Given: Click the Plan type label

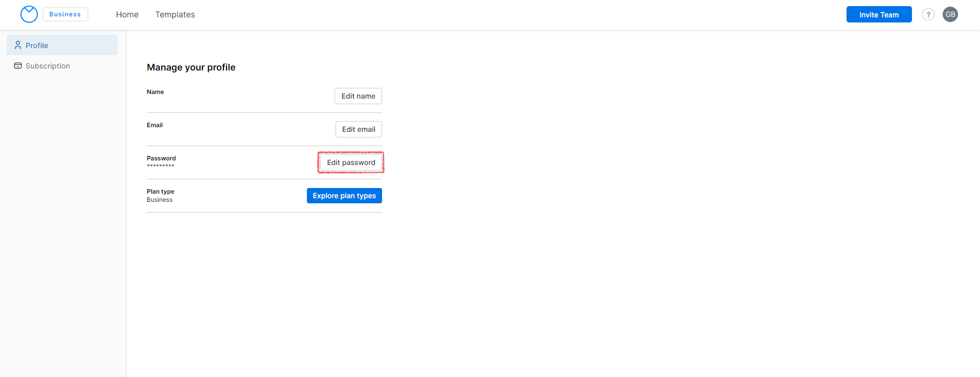Looking at the screenshot, I should click(x=161, y=192).
